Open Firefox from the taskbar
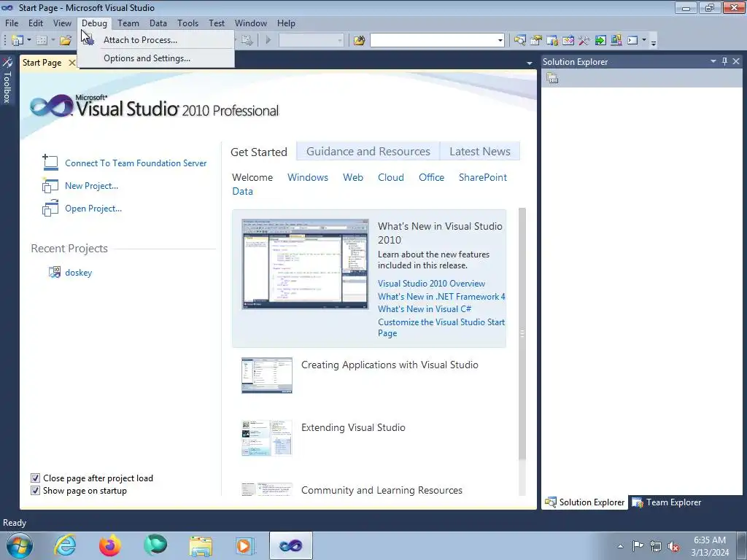 [110, 545]
